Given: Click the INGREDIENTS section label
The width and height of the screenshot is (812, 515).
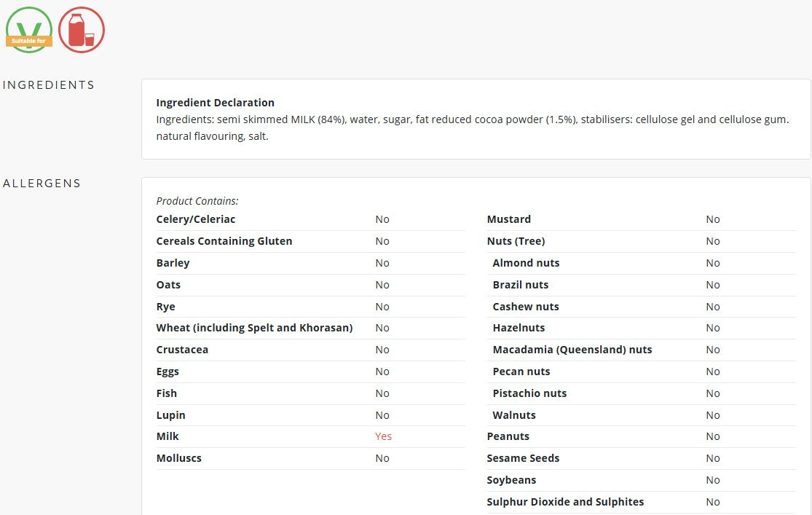Looking at the screenshot, I should [49, 85].
